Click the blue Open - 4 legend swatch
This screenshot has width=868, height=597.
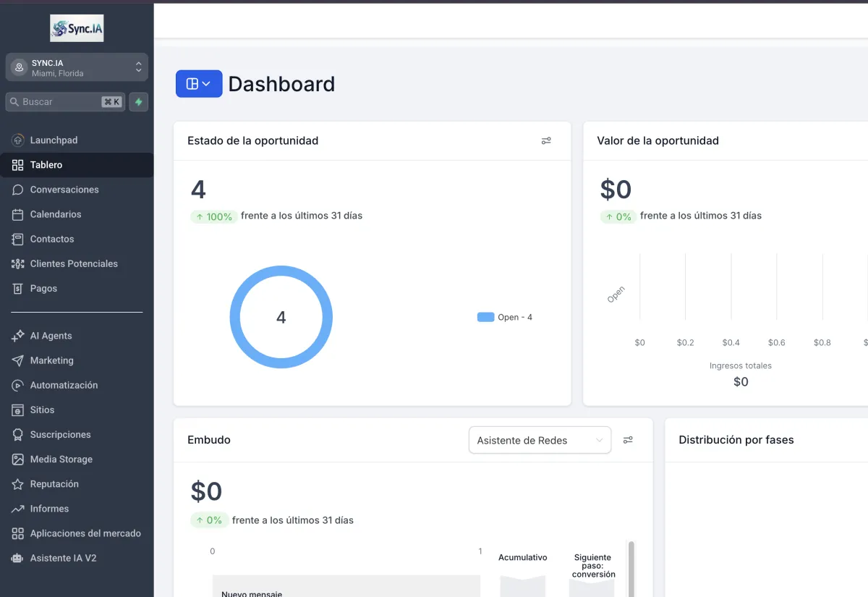[x=486, y=317]
